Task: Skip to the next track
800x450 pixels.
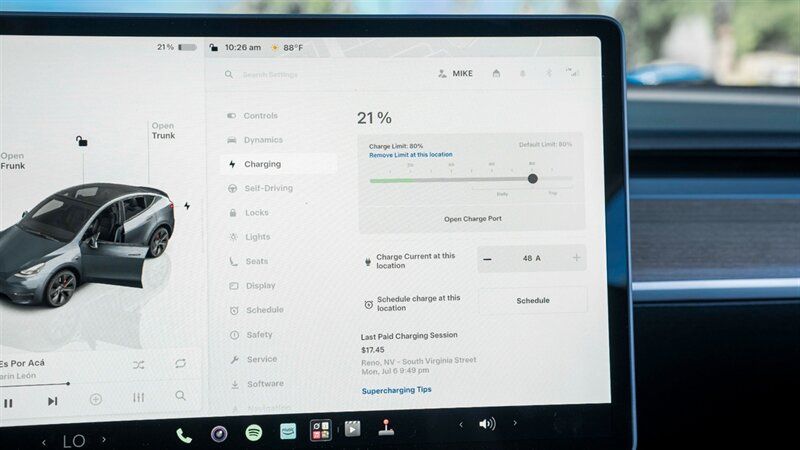Action: tap(52, 402)
